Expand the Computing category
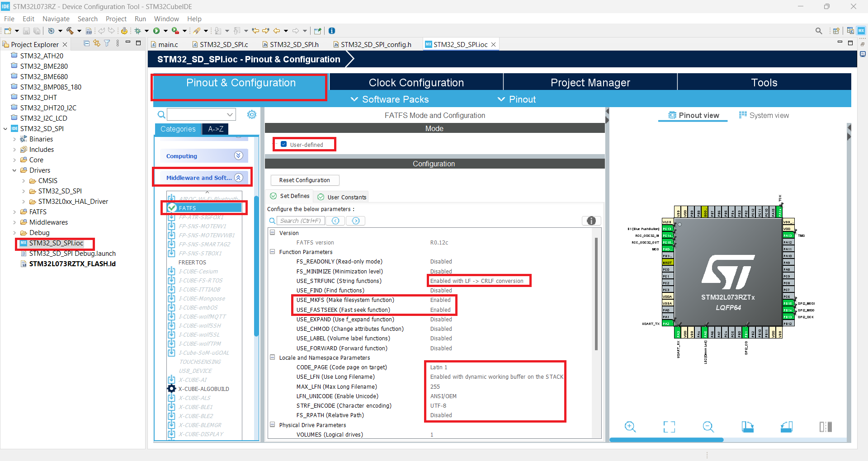 239,155
